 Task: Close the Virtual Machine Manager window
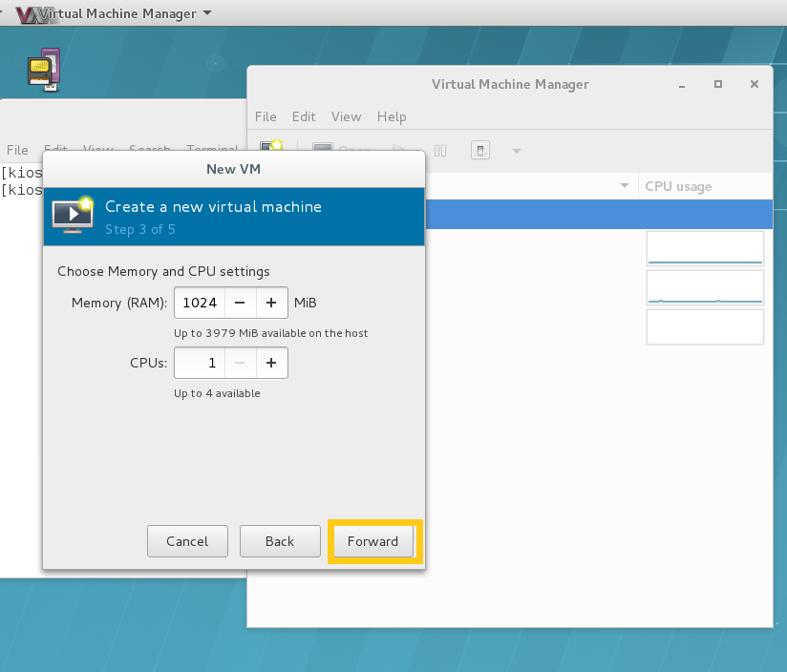pyautogui.click(x=755, y=84)
